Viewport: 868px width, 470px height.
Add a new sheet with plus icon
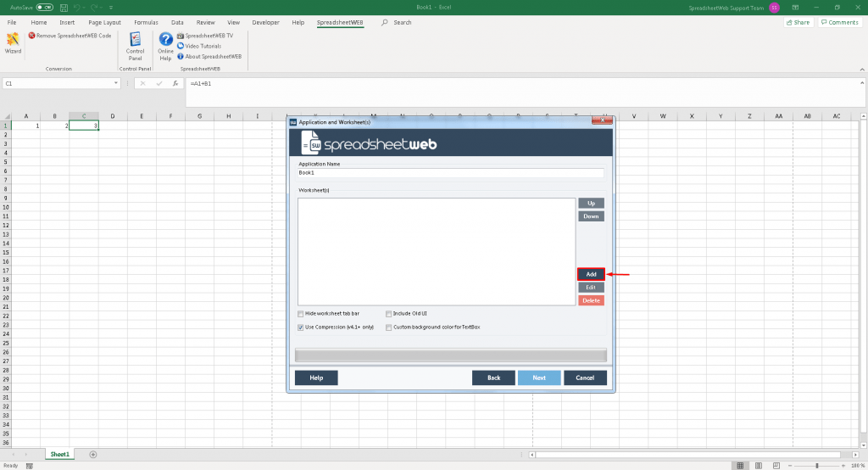pyautogui.click(x=93, y=455)
